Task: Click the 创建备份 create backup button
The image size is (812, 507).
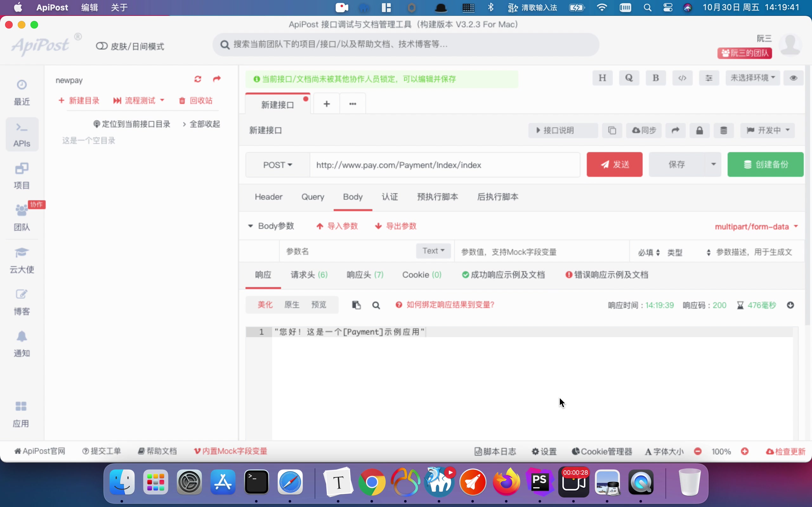Action: (766, 164)
